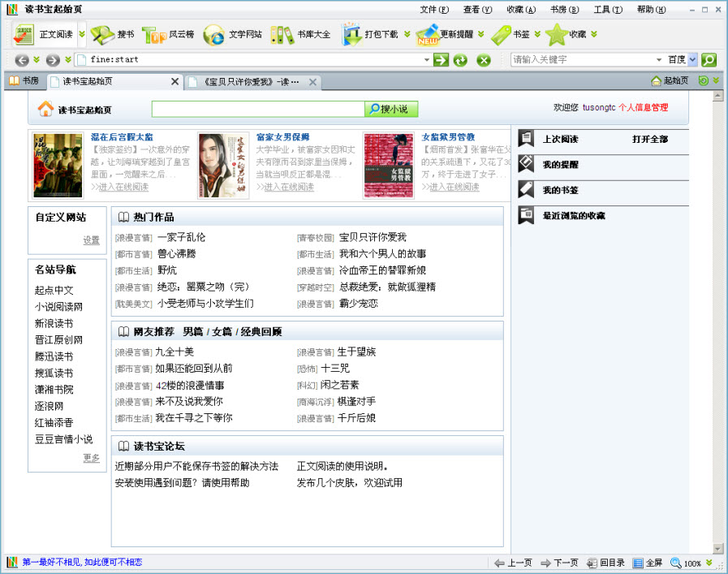Viewport: 728px width, 574px height.
Task: Open the 工具 menu
Action: coord(607,10)
